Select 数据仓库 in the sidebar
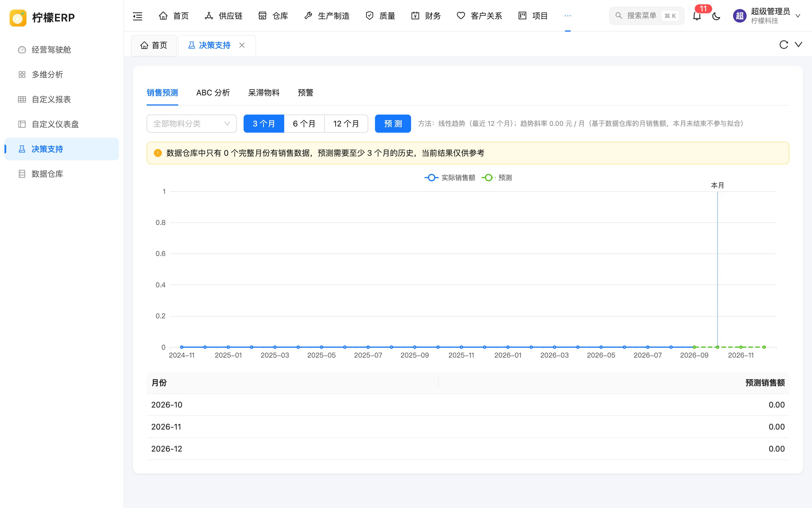 [62, 174]
